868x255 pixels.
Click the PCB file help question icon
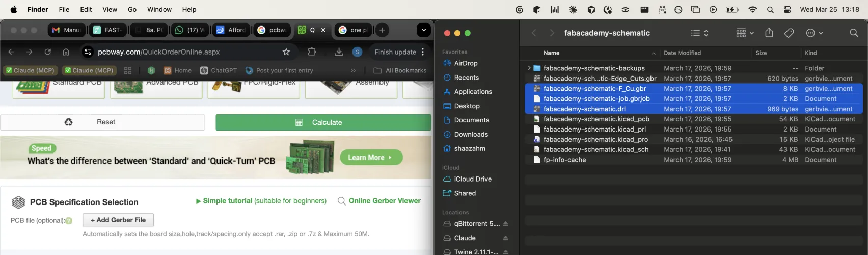[69, 221]
